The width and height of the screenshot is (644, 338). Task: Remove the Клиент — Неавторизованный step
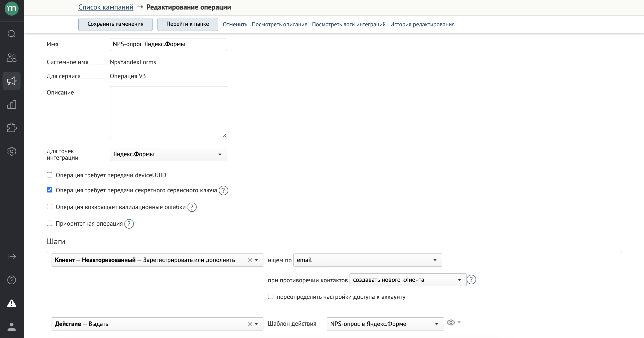(250, 260)
